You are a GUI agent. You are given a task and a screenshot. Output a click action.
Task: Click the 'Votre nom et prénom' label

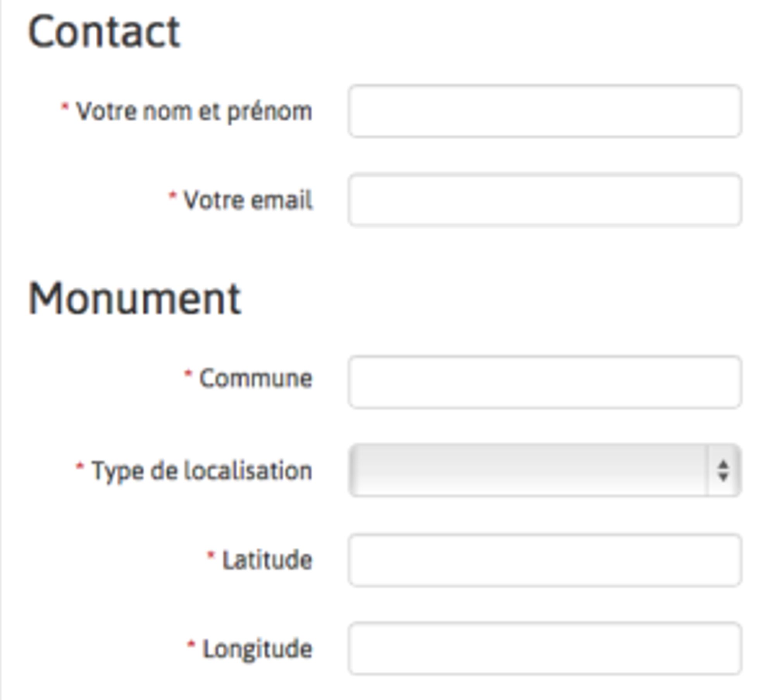pos(194,112)
